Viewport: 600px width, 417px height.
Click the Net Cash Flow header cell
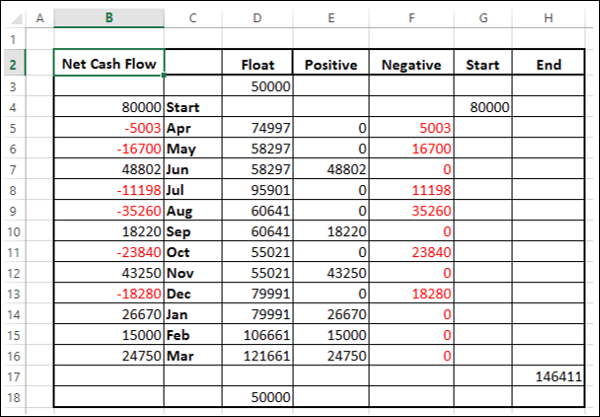tap(108, 64)
